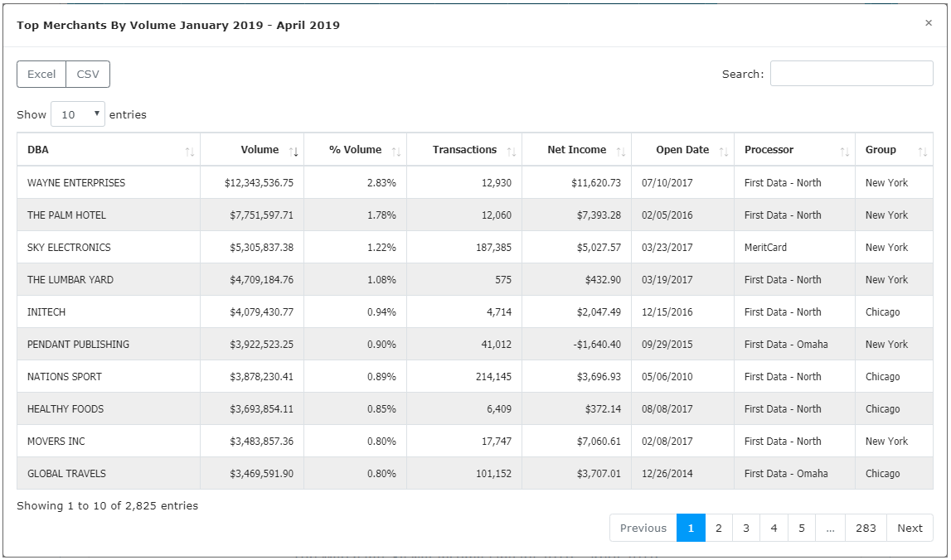
Task: Sort by Open Date using sort icon
Action: (x=724, y=152)
